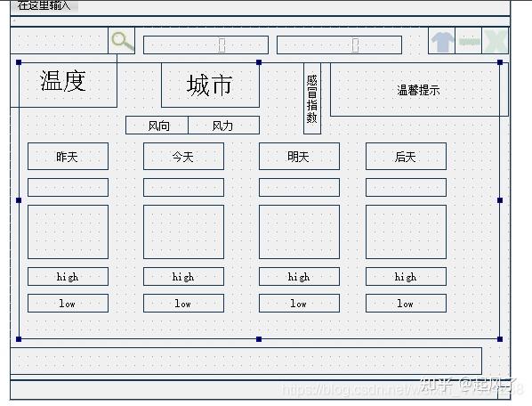Screen dimensions: 532x406
Task: Select the low label under 后天
Action: [x=406, y=303]
